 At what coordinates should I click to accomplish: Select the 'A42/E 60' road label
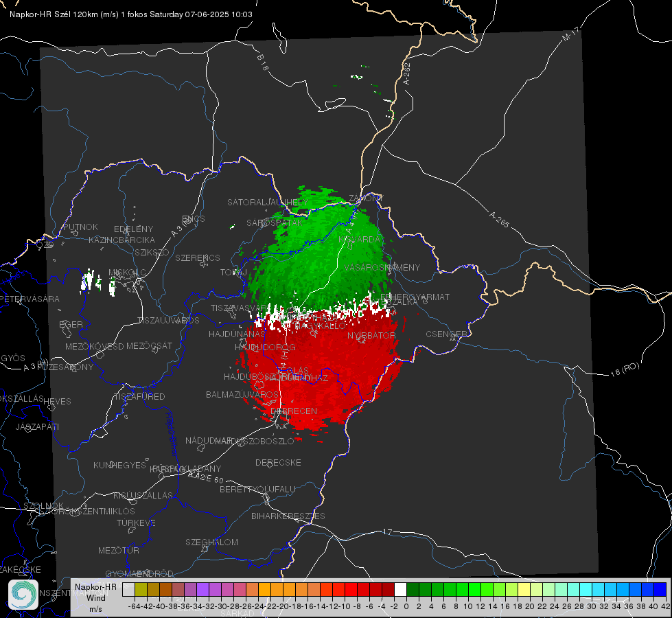pos(207,478)
